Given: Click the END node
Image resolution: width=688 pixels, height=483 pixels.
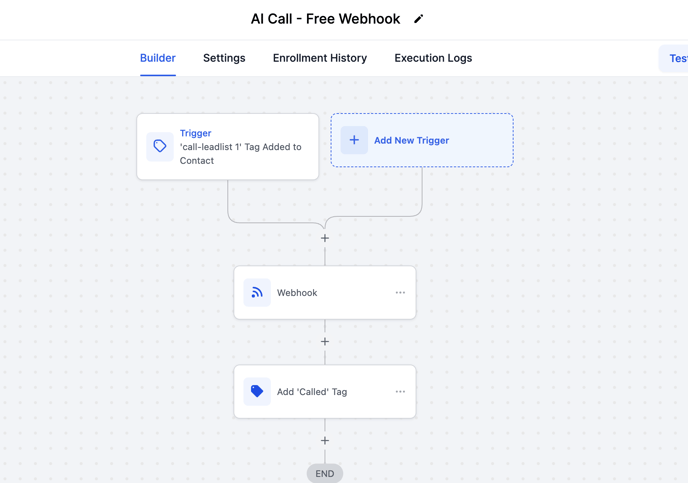Looking at the screenshot, I should point(325,473).
